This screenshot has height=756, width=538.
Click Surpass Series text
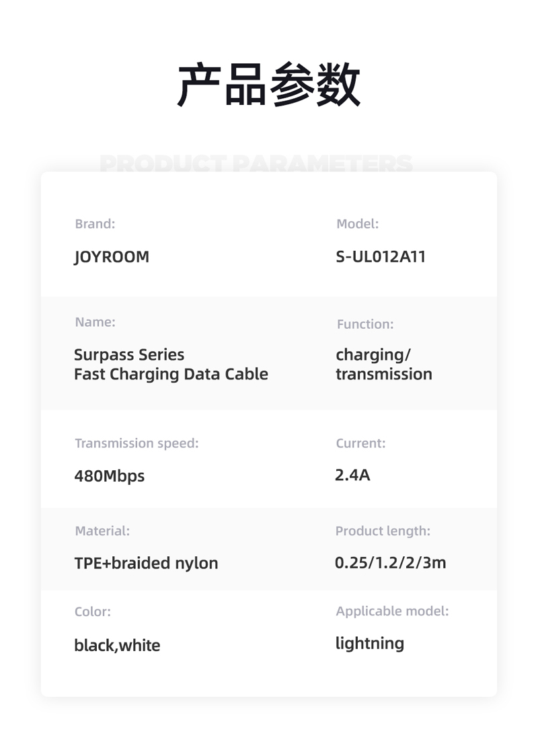coord(129,355)
